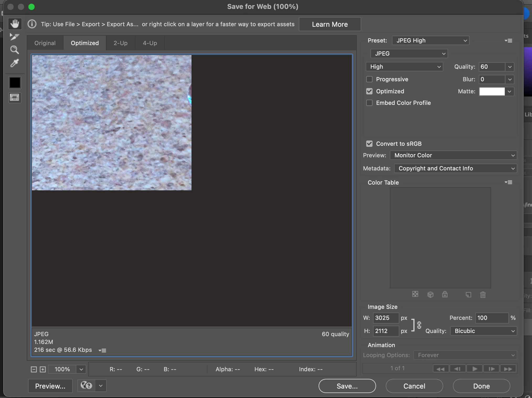Image resolution: width=532 pixels, height=398 pixels.
Task: Uncheck the Optimized checkbox
Action: (369, 91)
